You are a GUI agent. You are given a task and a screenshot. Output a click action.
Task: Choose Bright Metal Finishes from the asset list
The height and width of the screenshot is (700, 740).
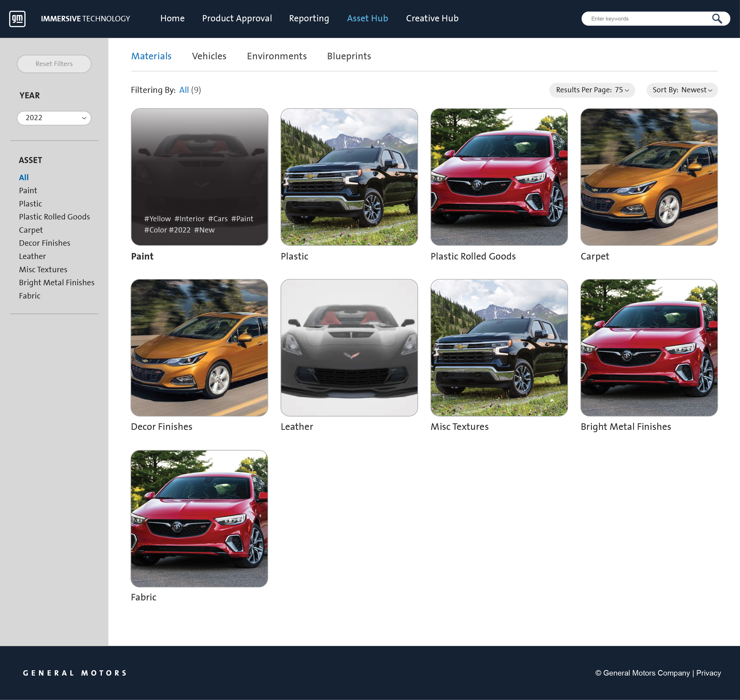pyautogui.click(x=56, y=282)
